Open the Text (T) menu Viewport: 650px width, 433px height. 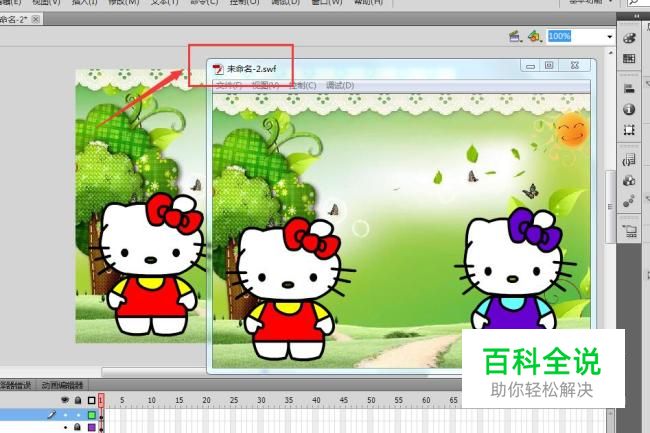pos(165,2)
